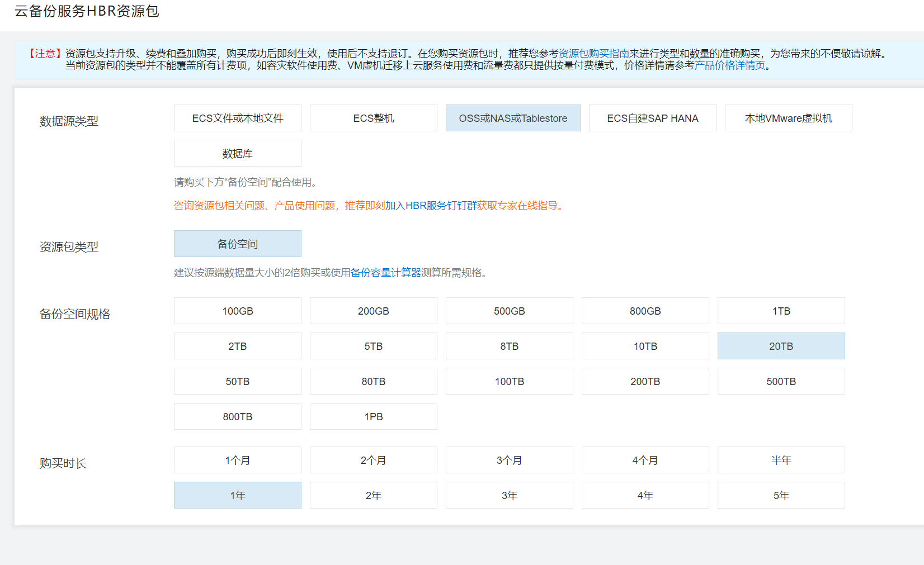The height and width of the screenshot is (565, 924).
Task: Select 100TB backup space size
Action: click(x=510, y=381)
